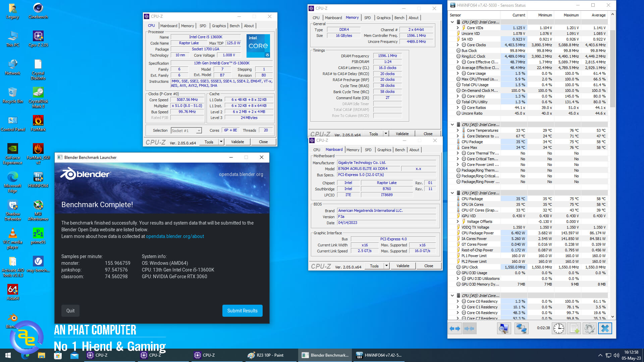Expand the Core Clocks sensor row

coord(457,45)
